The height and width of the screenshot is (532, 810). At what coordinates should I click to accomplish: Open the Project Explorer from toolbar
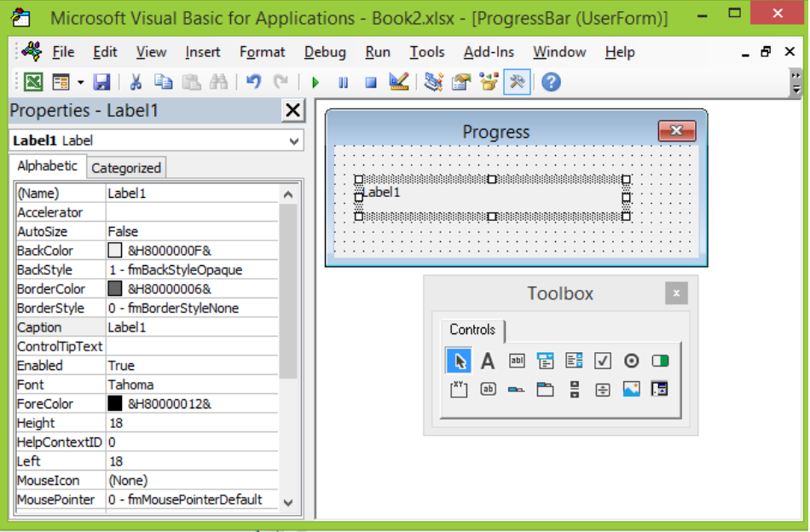[434, 82]
